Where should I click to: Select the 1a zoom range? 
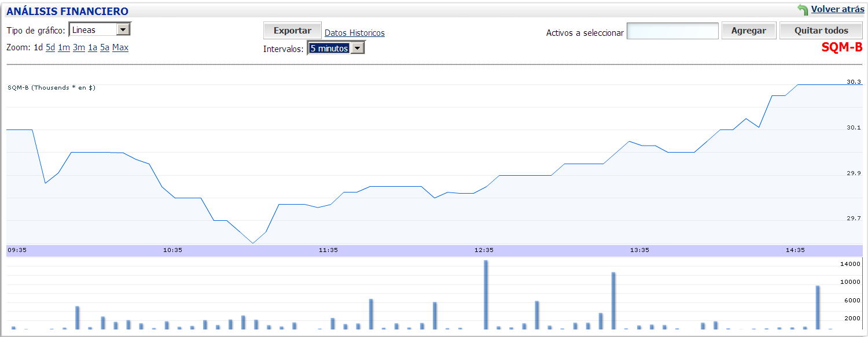(93, 47)
